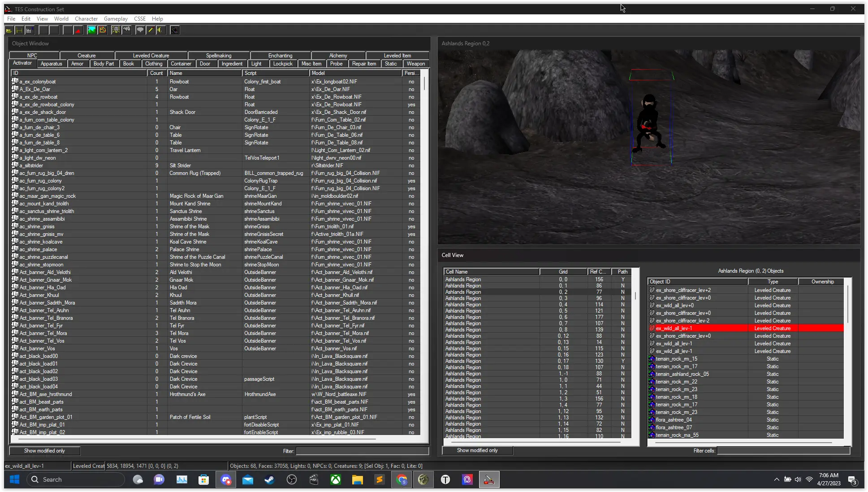Open Steam from the taskbar
This screenshot has width=868, height=492.
click(269, 480)
